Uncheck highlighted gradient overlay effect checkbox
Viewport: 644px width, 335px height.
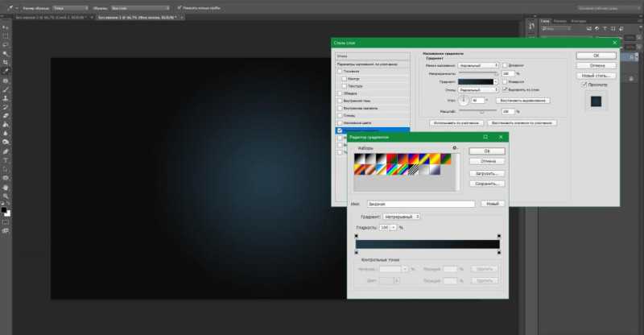[340, 130]
